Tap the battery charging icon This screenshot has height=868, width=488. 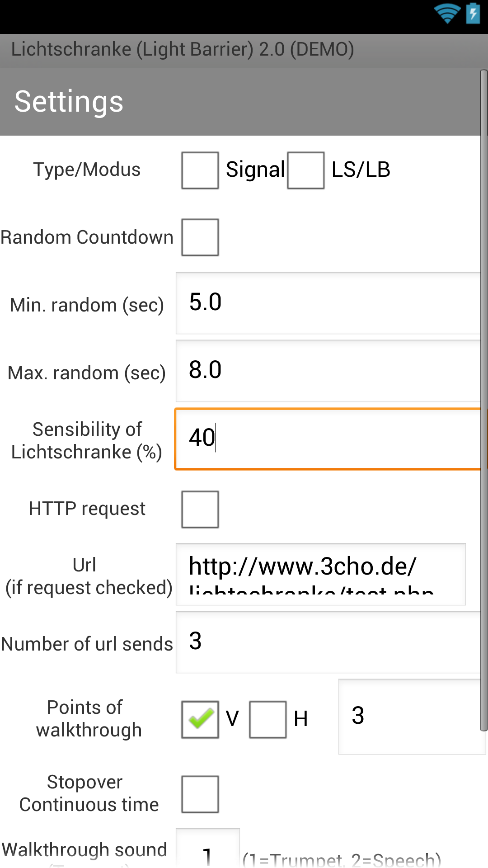point(473,13)
